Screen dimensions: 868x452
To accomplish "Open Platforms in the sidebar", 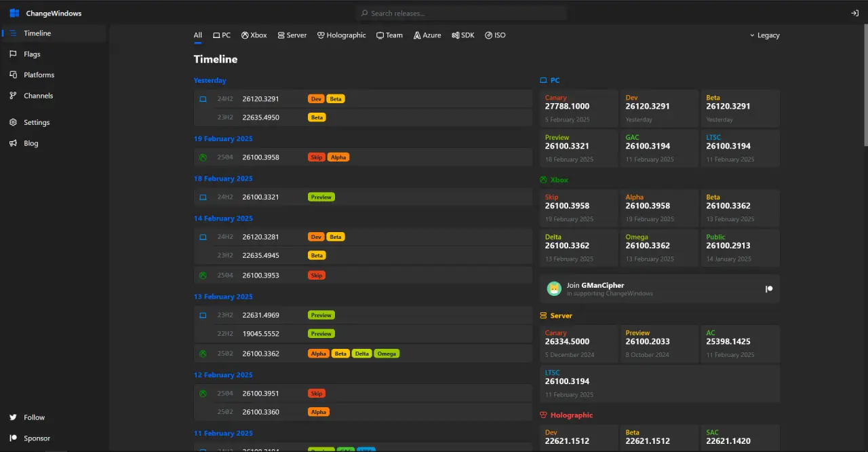I will 54,75.
